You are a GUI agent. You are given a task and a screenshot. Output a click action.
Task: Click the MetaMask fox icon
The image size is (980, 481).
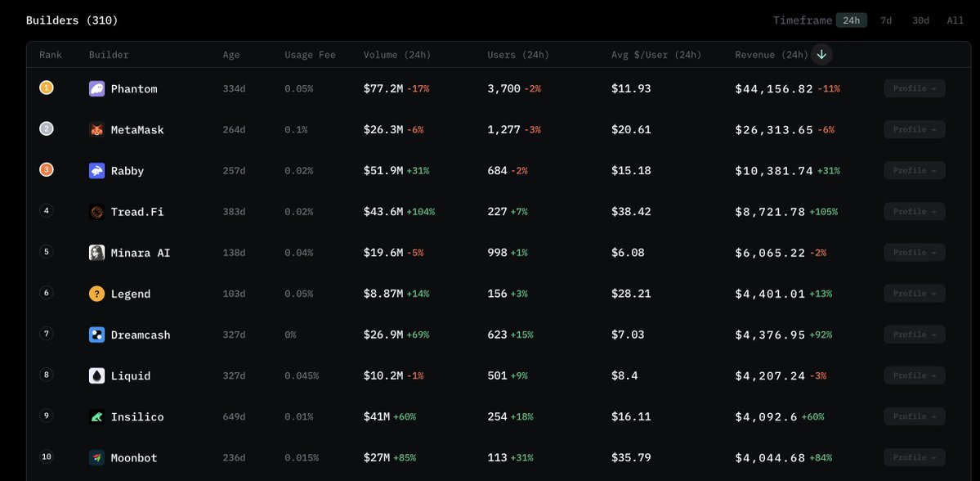[97, 129]
